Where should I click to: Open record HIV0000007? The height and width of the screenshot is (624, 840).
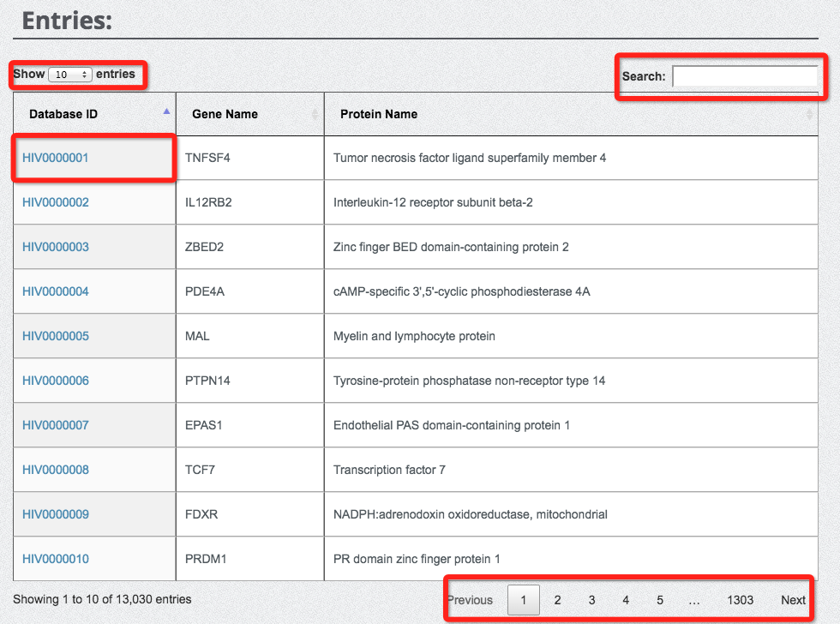56,425
